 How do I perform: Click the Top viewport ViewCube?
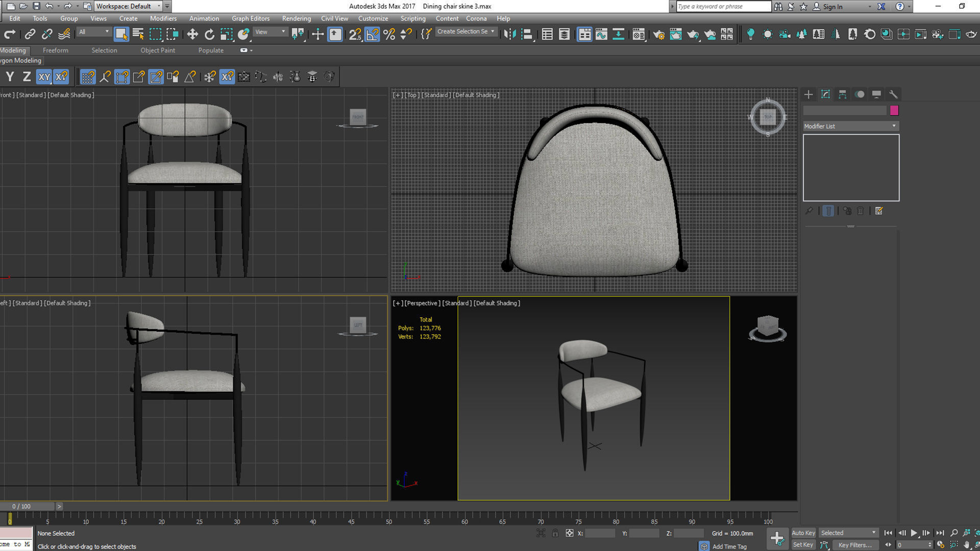[x=768, y=117]
